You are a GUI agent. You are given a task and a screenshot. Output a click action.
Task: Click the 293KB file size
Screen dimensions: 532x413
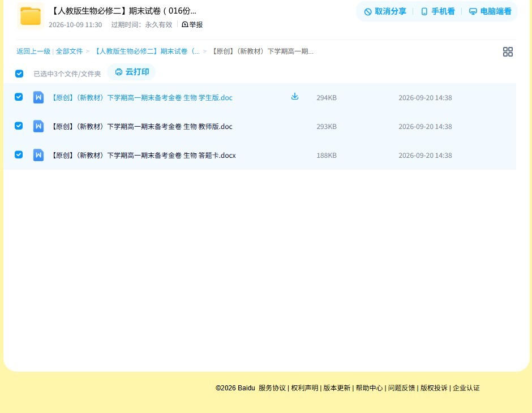click(x=327, y=127)
